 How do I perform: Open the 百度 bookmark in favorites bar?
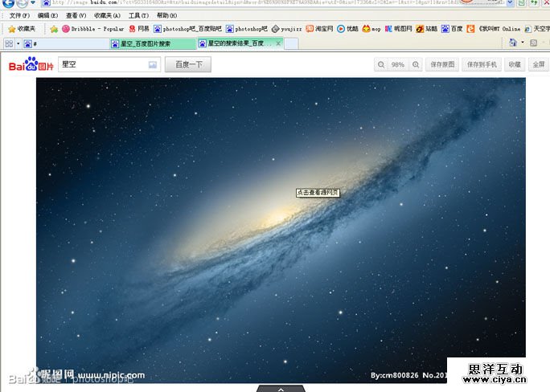452,29
